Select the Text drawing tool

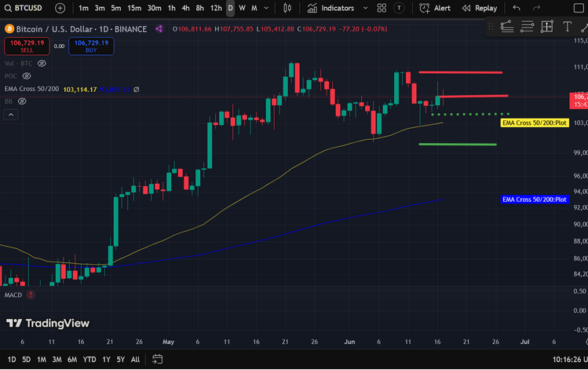567,26
